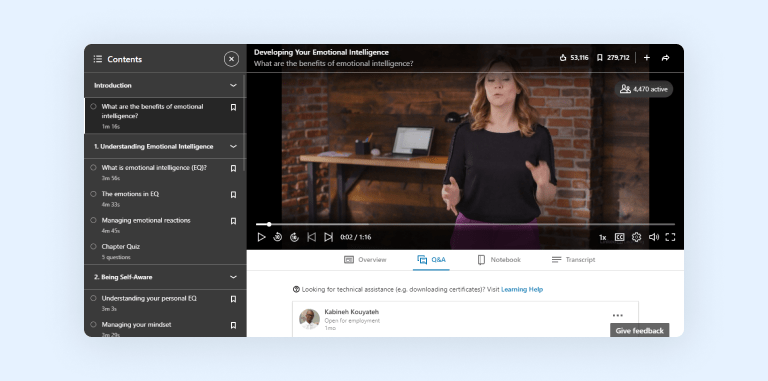Bookmark 'Managing your mindset' lesson
768x381 pixels.
(234, 325)
